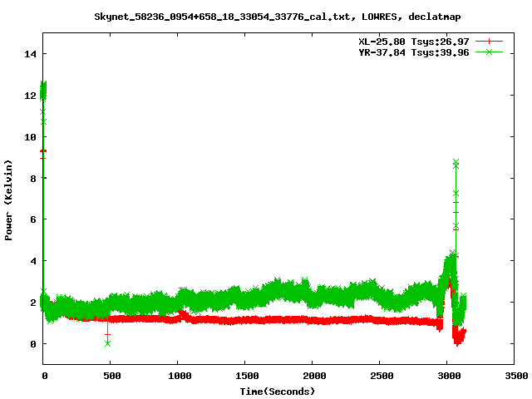The width and height of the screenshot is (532, 399).
Task: Click the x-axis tick label 1500
Action: tap(247, 376)
